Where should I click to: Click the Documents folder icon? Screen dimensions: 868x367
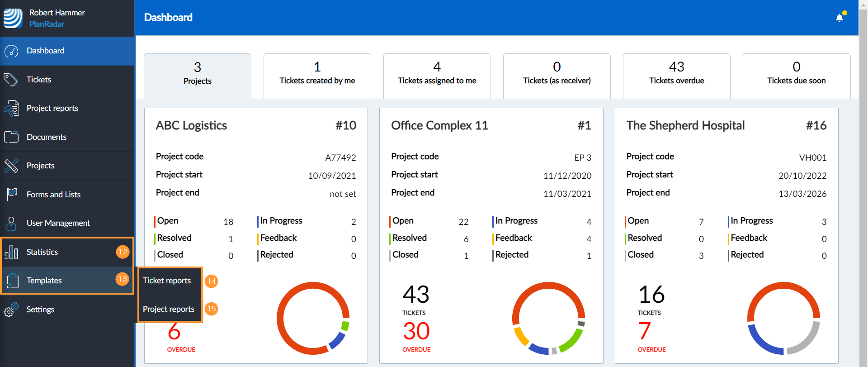pos(11,137)
